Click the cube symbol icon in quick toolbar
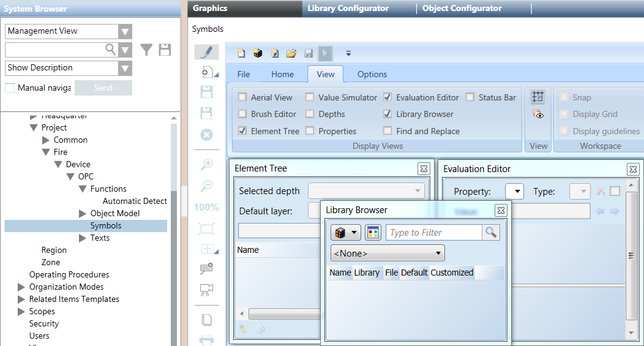The height and width of the screenshot is (346, 644). pyautogui.click(x=258, y=53)
